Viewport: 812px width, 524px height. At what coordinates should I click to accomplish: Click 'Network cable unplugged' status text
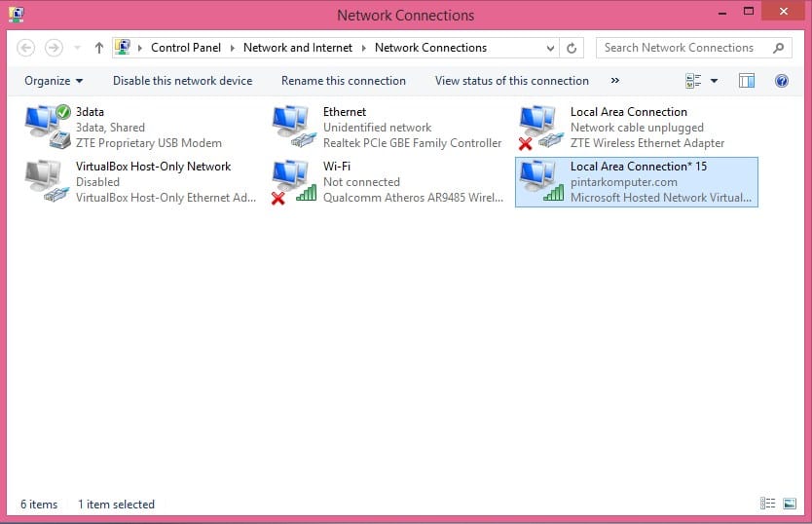pyautogui.click(x=637, y=128)
